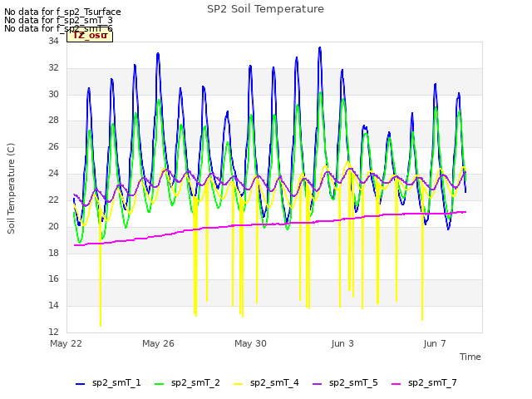Screen dimensions: 532x399
Task: Click 'No data for f_sp2_smT_3' message
Action: 58,20
